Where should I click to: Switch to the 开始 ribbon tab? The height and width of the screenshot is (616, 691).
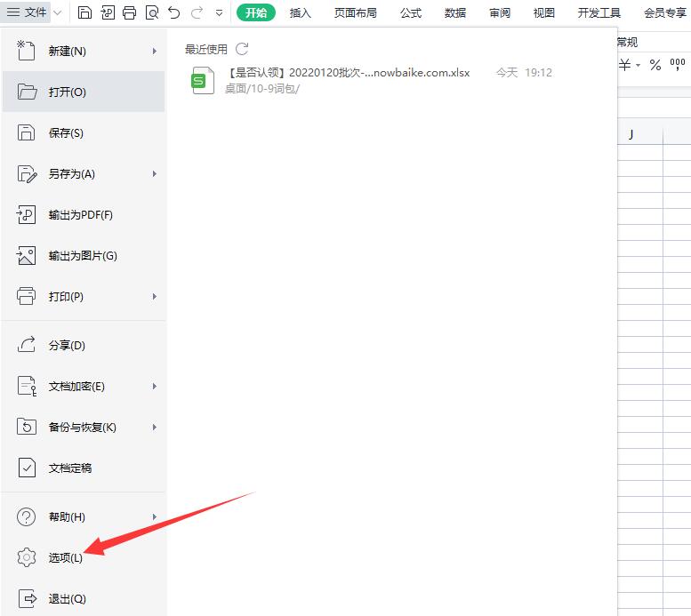click(256, 12)
